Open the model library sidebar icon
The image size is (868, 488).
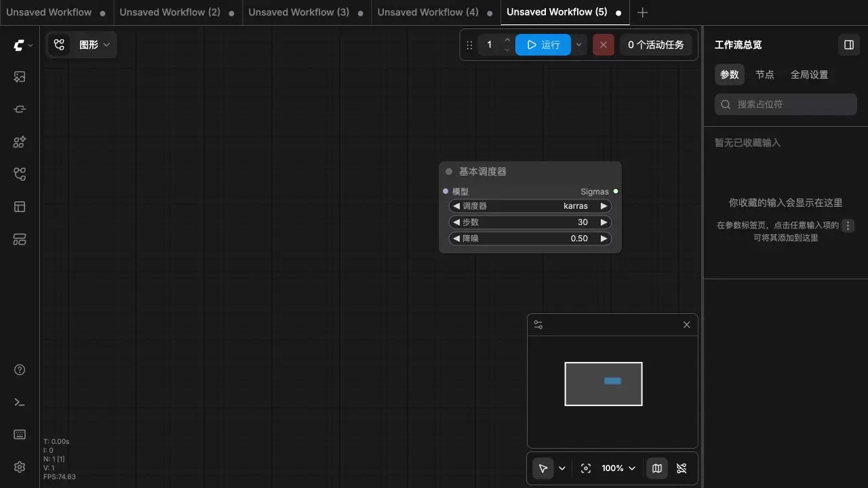pos(20,142)
